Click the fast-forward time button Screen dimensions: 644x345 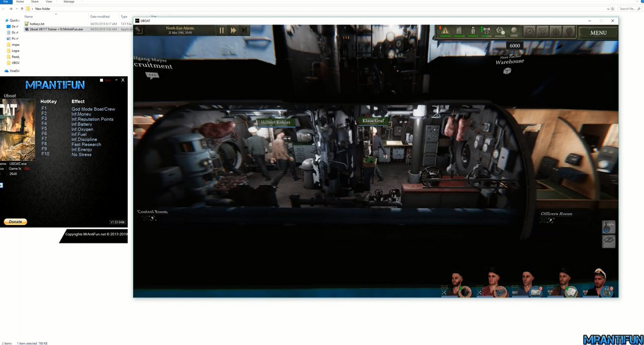233,31
